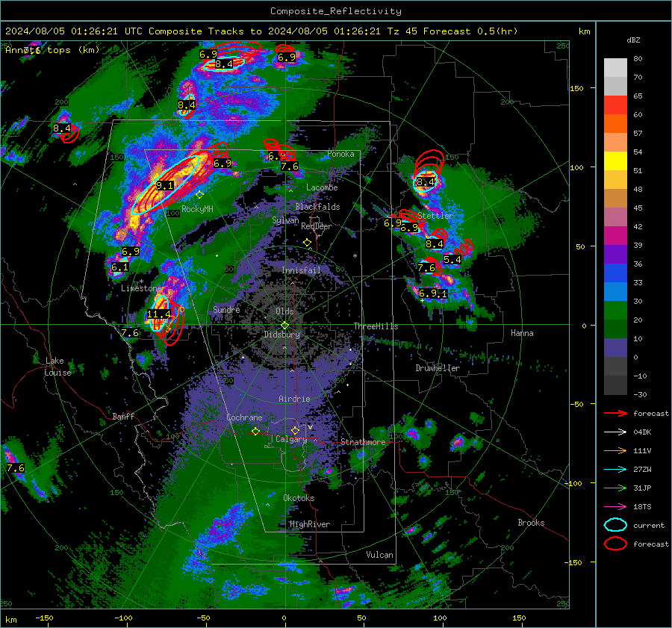Screen dimensions: 672x628
Task: Click the Brooks city label
Action: click(531, 523)
